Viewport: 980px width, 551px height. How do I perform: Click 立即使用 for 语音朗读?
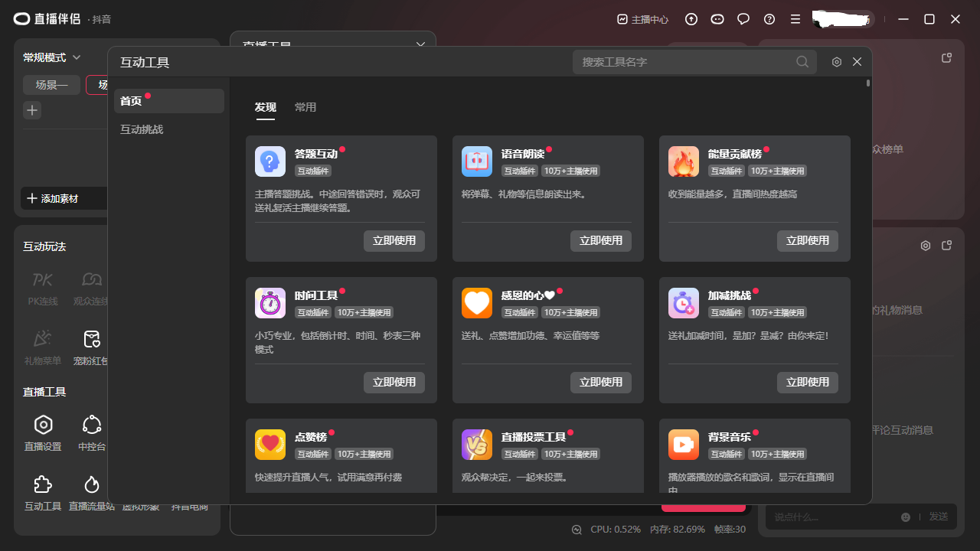(601, 240)
